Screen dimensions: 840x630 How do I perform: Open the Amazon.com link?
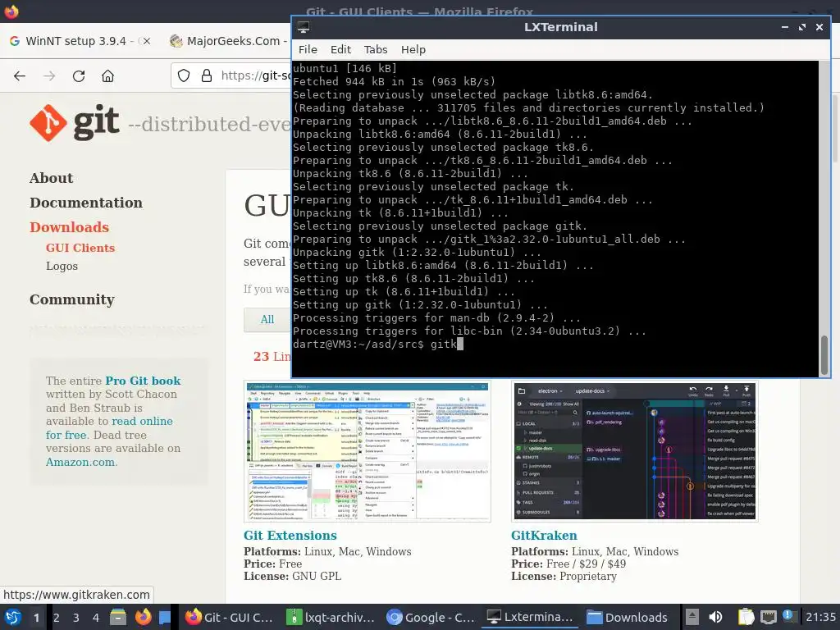pos(80,462)
